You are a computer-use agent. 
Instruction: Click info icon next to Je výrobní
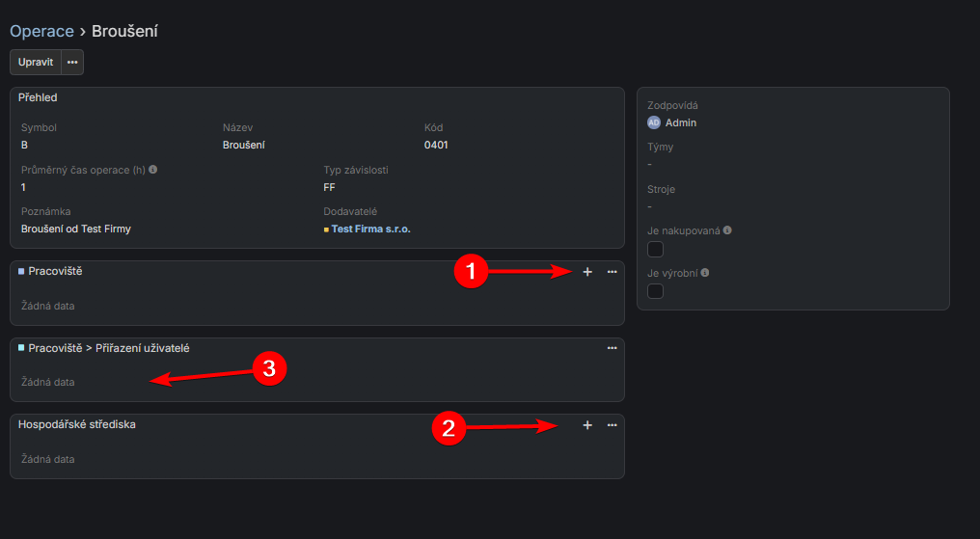tap(705, 273)
